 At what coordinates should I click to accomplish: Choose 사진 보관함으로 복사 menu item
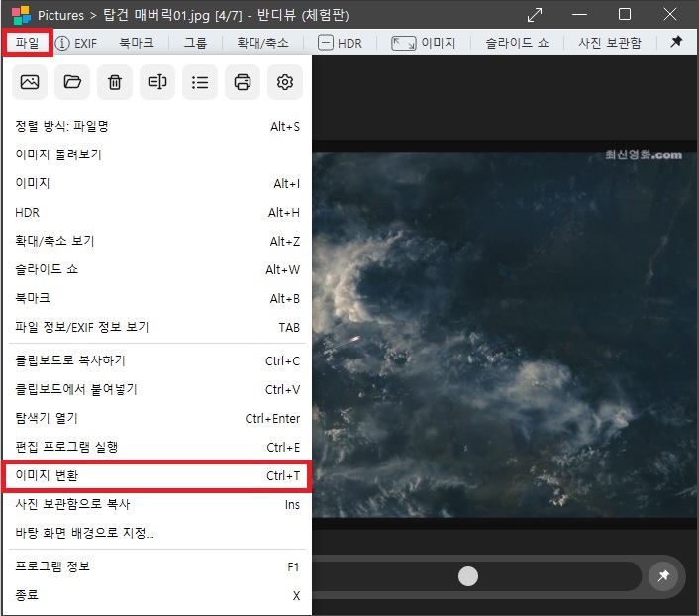tap(156, 504)
